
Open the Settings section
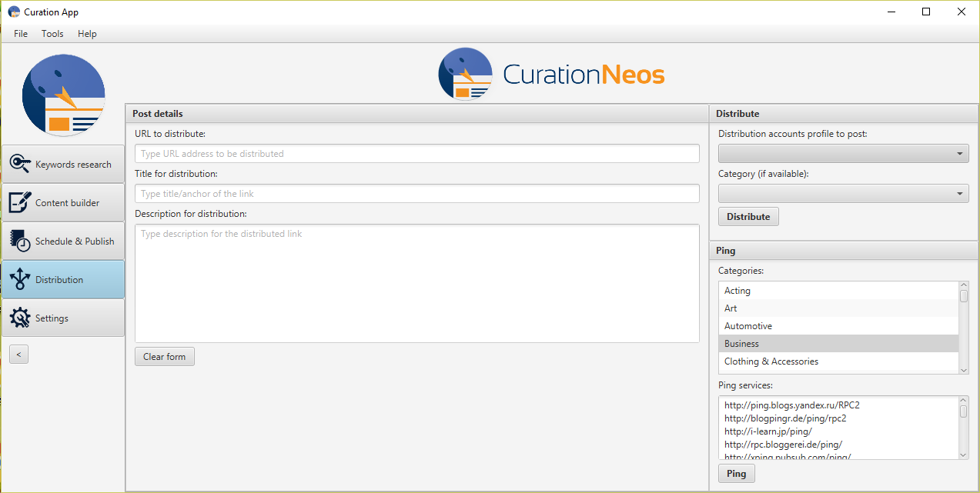63,318
